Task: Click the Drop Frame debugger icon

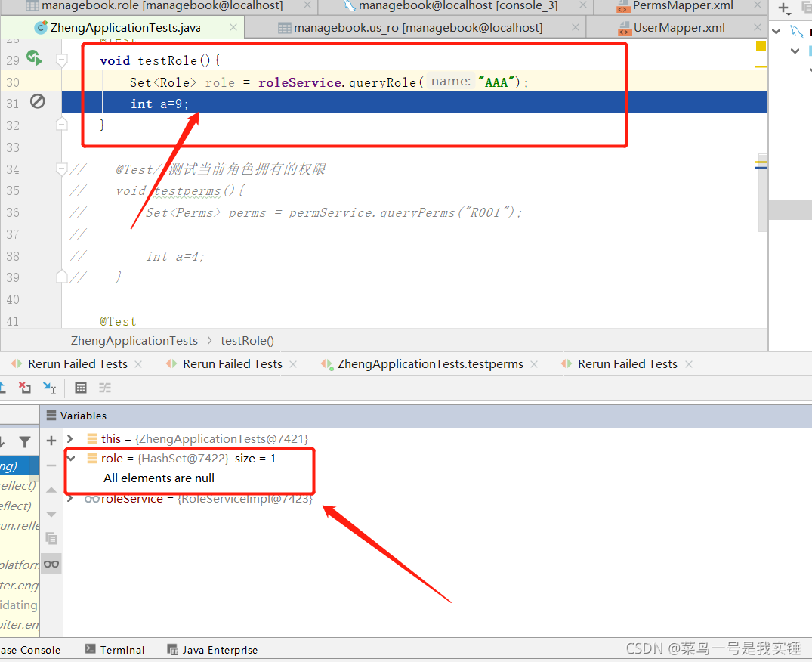Action: 24,388
